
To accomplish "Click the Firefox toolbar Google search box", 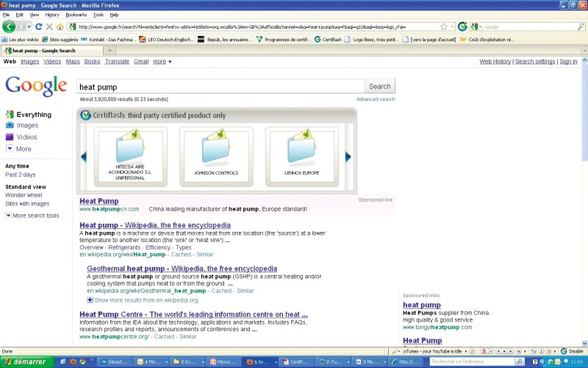I will tap(529, 26).
